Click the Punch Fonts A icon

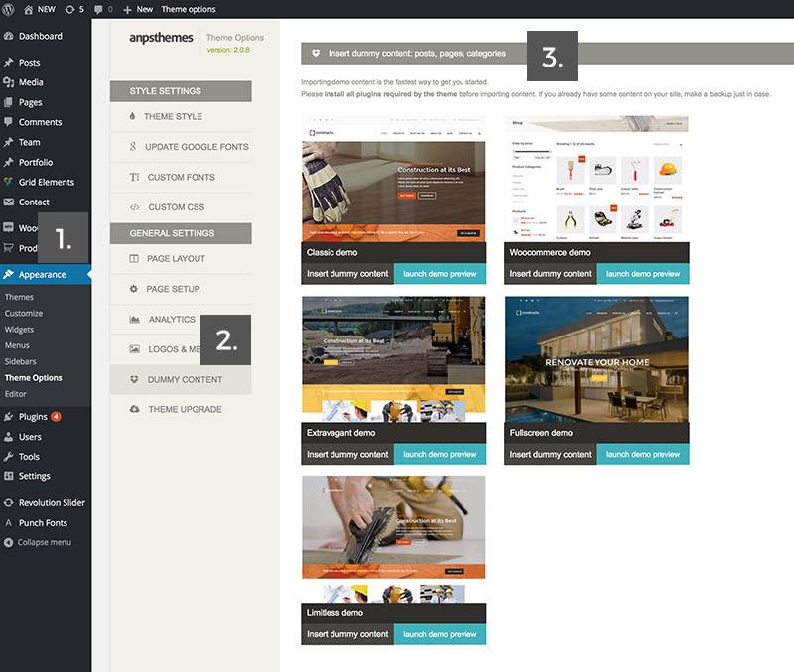click(8, 522)
